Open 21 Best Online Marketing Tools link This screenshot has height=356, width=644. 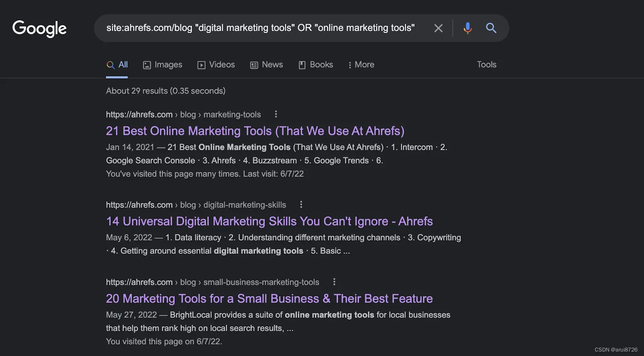(255, 131)
